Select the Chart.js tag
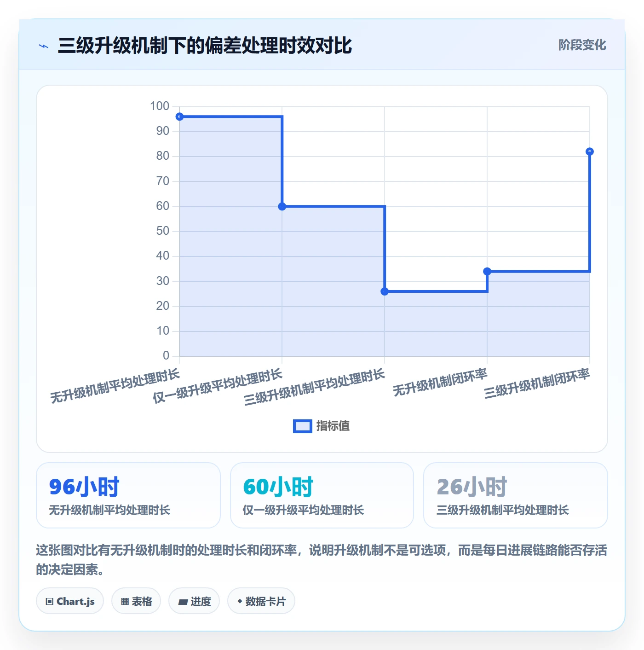Screen dimensions: 644x650 click(70, 601)
